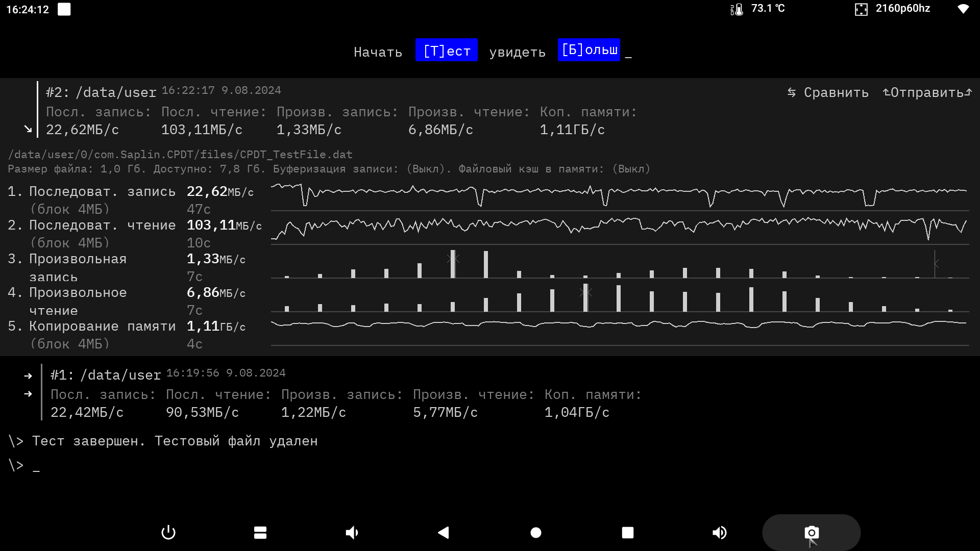The image size is (980, 551).
Task: Open recent apps square icon
Action: pos(628,533)
